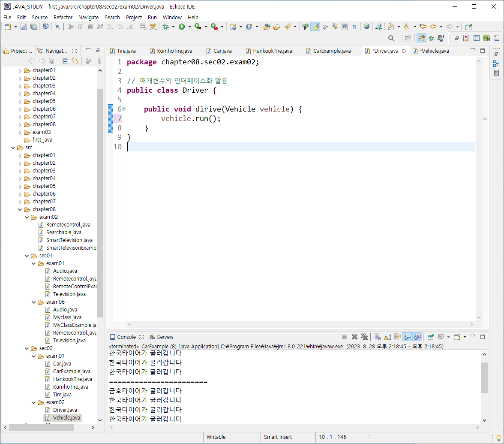Open MyClassExample.java in the tree
This screenshot has width=504, height=444.
75,325
